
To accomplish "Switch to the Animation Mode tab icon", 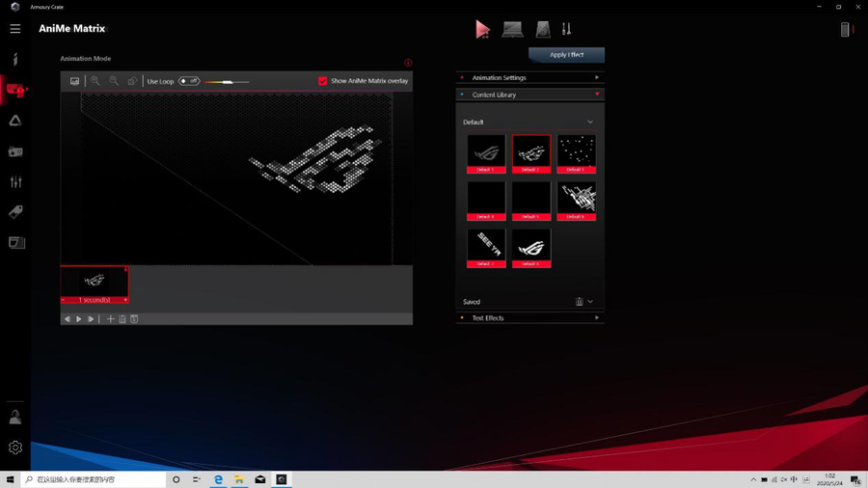I will (482, 30).
